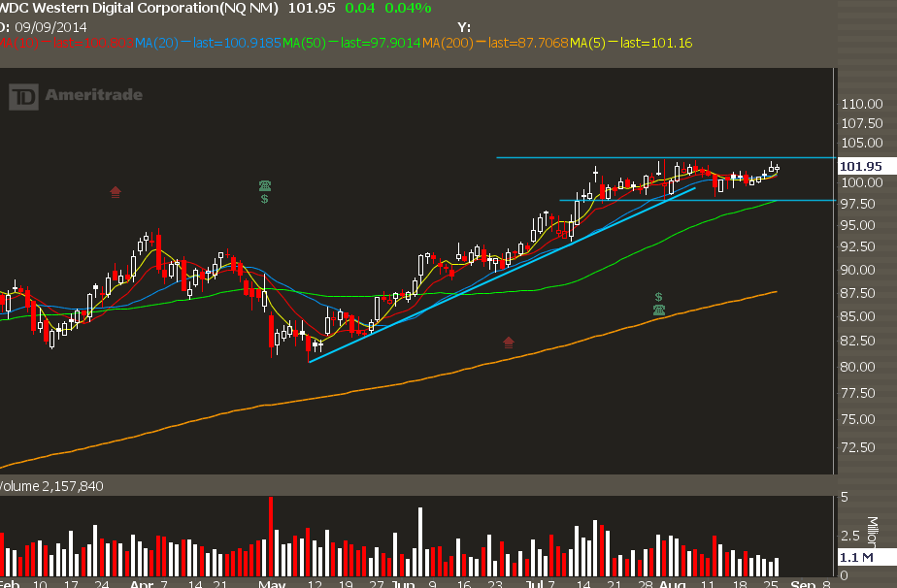Click the current price tag 101.95 on the price axis

[861, 166]
